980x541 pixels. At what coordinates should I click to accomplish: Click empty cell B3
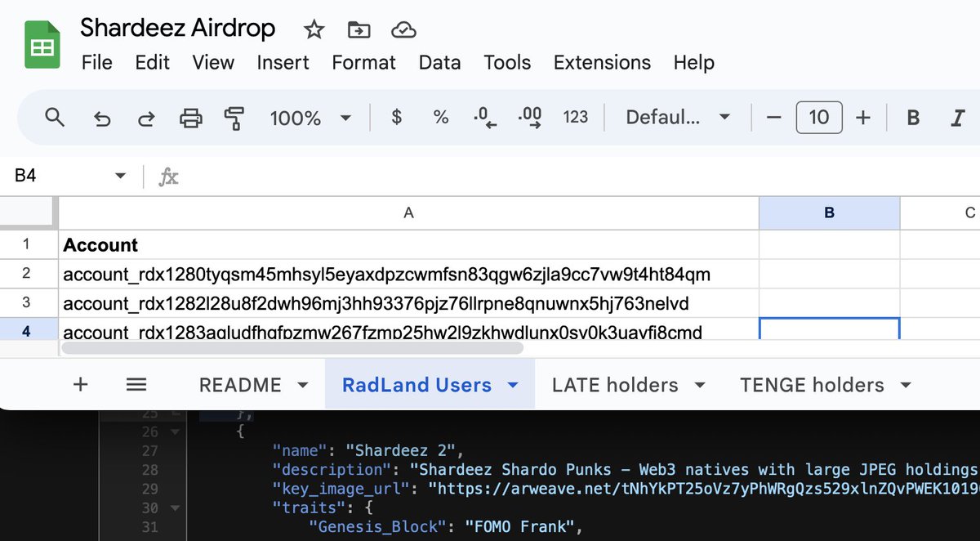[830, 303]
